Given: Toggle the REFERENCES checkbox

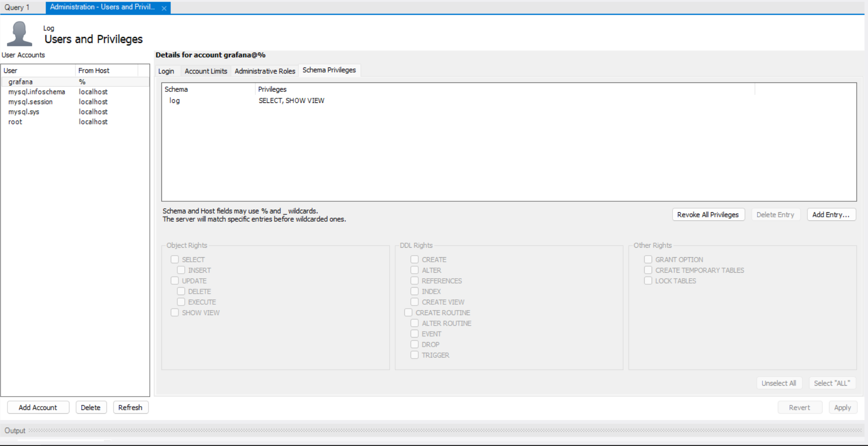Looking at the screenshot, I should tap(415, 281).
